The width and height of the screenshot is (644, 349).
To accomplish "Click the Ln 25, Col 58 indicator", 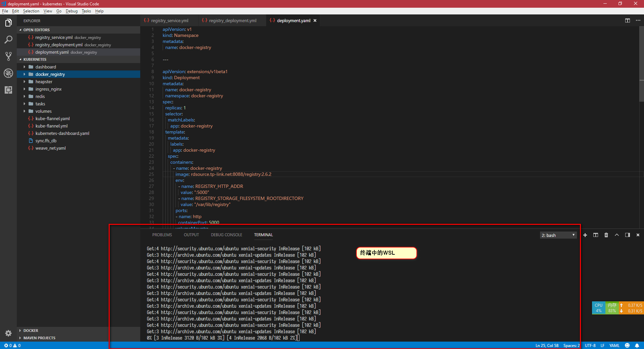I will 547,345.
